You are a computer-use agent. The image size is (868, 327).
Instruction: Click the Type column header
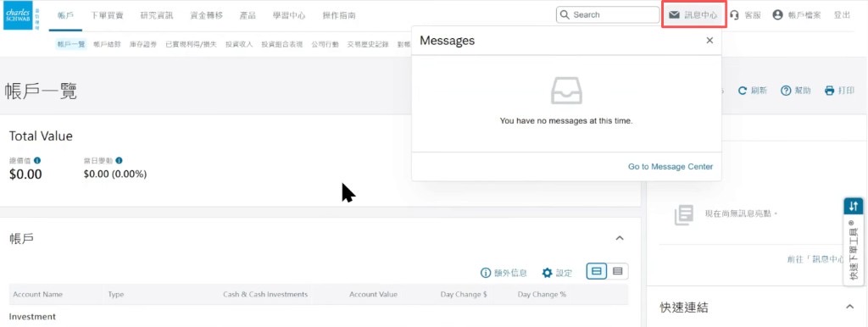[115, 294]
